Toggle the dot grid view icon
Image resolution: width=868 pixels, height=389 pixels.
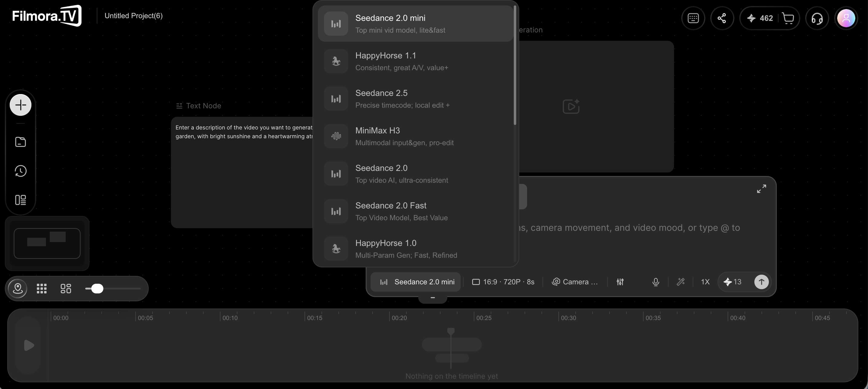pyautogui.click(x=41, y=289)
